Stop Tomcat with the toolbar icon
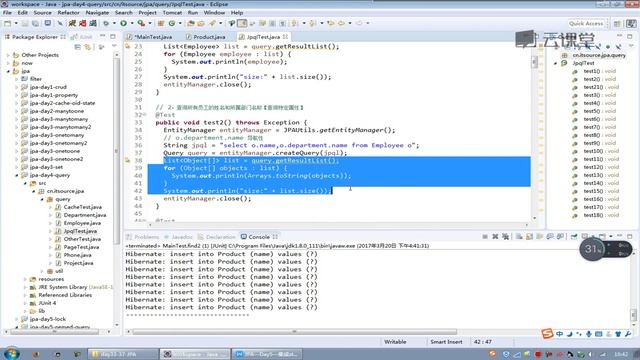 [82, 24]
